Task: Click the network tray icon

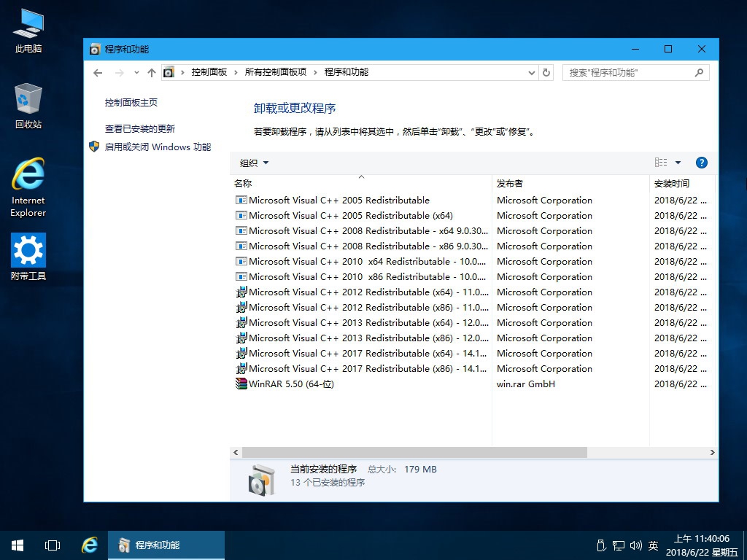Action: click(619, 545)
